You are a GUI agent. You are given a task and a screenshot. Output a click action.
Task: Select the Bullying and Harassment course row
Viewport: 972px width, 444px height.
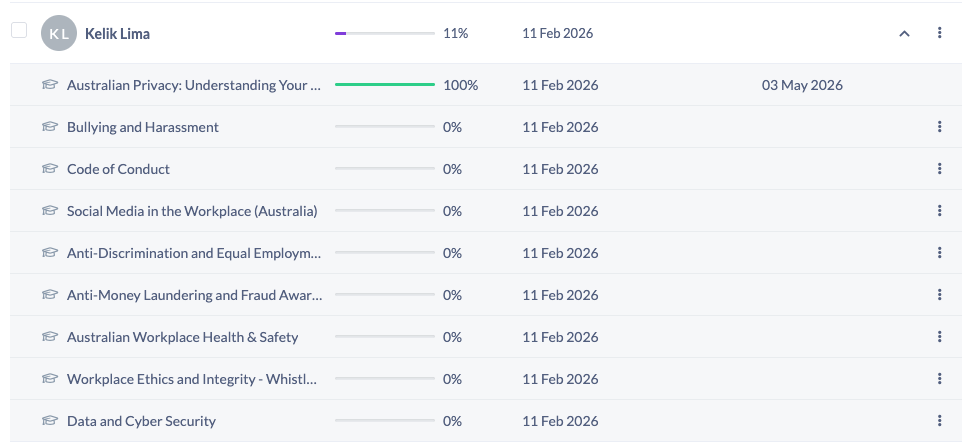click(x=486, y=127)
